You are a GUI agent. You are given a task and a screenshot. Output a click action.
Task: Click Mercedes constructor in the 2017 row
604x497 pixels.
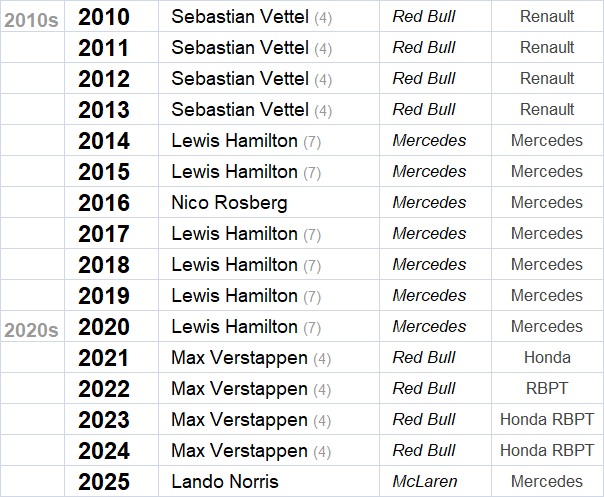(x=429, y=234)
